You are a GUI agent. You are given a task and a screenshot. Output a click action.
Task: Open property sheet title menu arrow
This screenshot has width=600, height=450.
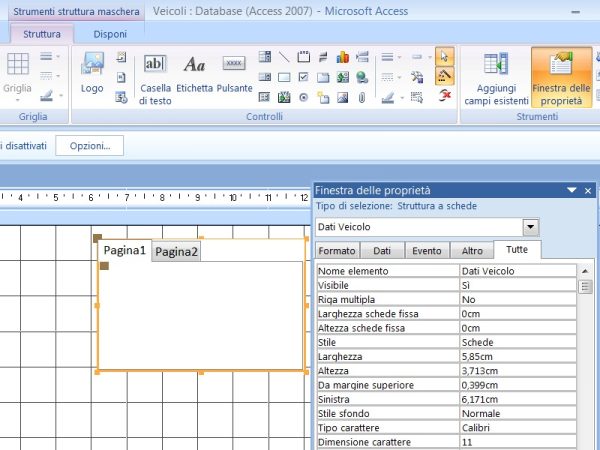click(571, 190)
